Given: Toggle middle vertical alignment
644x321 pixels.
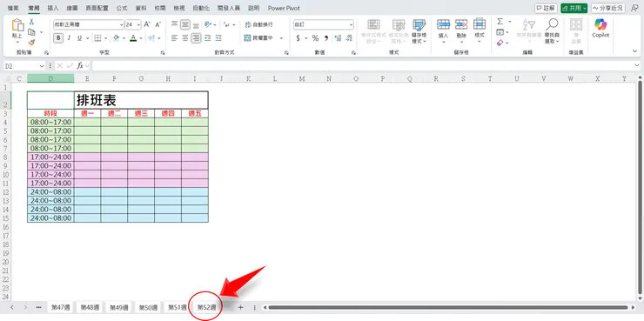Looking at the screenshot, I should tap(185, 24).
